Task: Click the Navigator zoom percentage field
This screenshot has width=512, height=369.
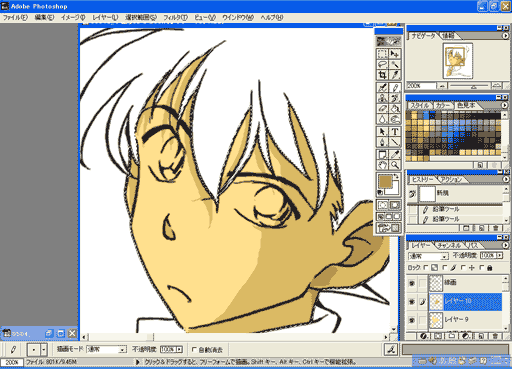Action: point(421,86)
